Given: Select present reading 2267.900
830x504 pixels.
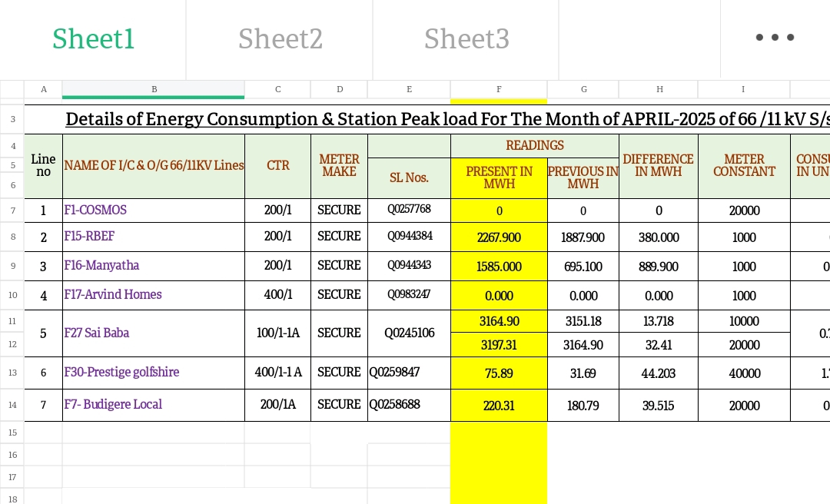Looking at the screenshot, I should pos(499,237).
